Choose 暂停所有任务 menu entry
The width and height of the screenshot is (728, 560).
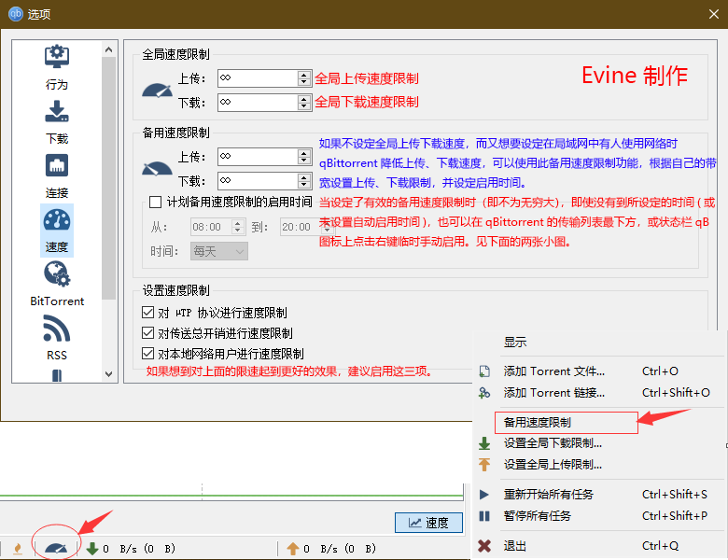pyautogui.click(x=538, y=516)
